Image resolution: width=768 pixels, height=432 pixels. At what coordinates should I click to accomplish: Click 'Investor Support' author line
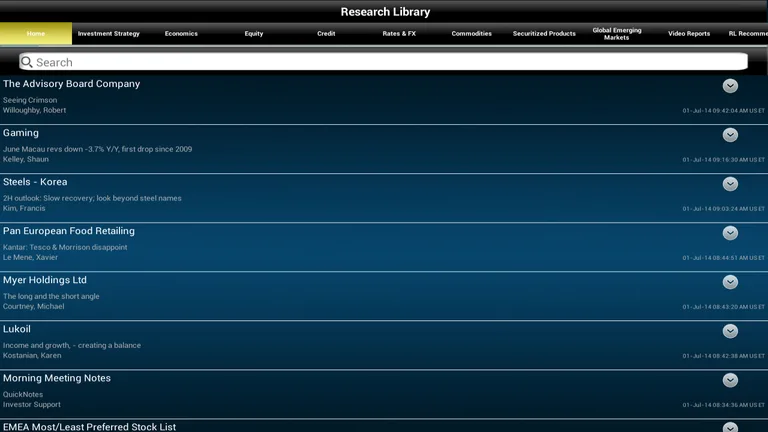point(32,405)
